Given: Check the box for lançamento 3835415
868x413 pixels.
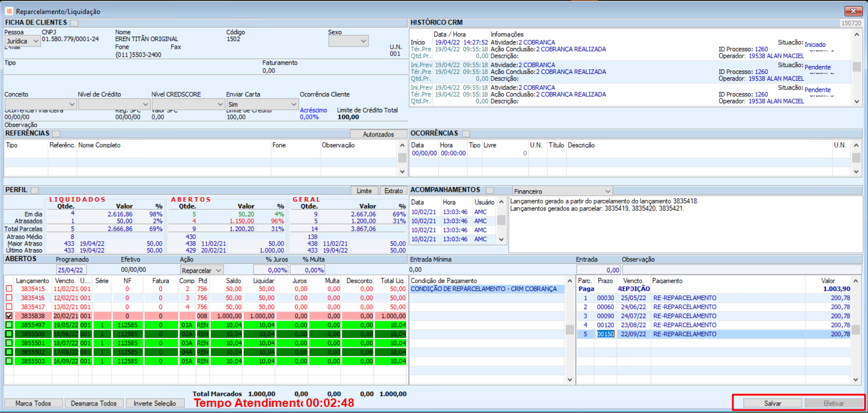Looking at the screenshot, I should point(9,289).
